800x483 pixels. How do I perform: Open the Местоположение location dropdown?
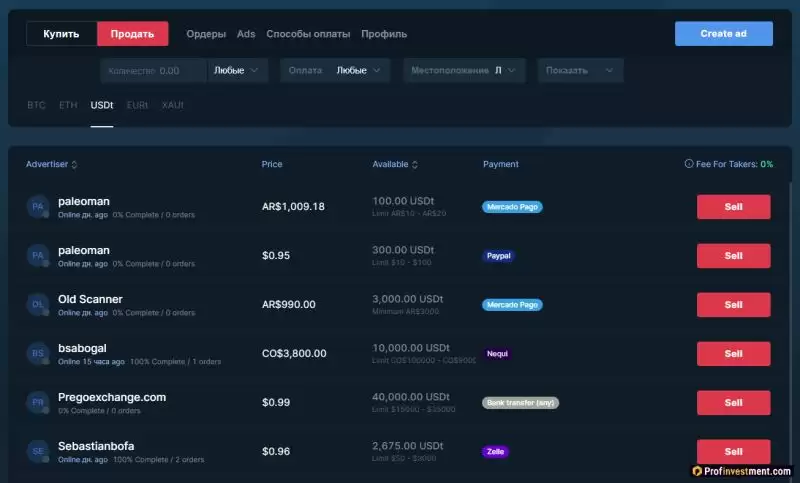coord(464,71)
